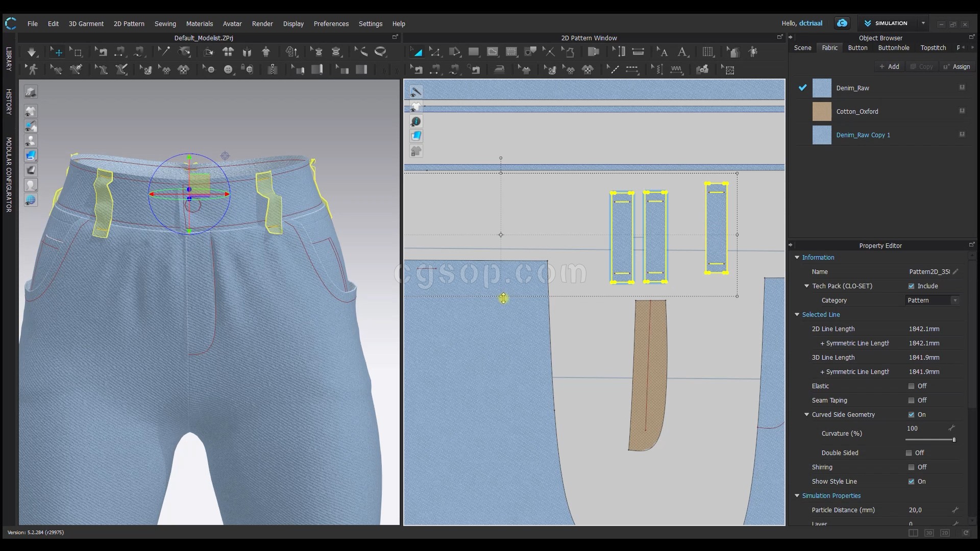Enable the Elastic checkbox
Viewport: 980px width, 551px height.
[911, 386]
